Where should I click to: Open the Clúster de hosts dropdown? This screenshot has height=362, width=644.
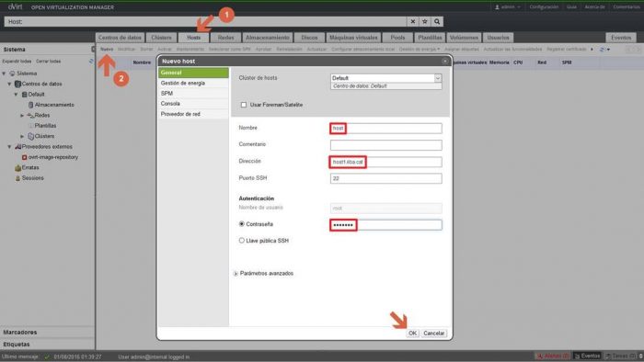pos(438,78)
